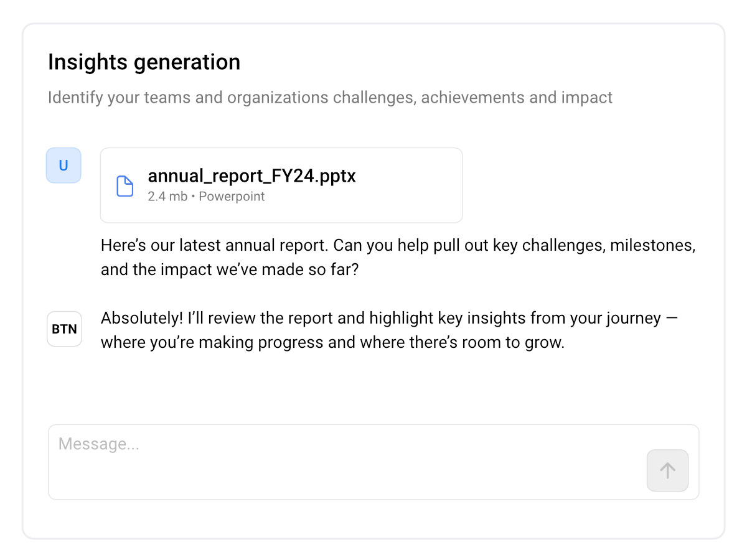Click the subtitle about teams and organizations challenges

pyautogui.click(x=330, y=98)
